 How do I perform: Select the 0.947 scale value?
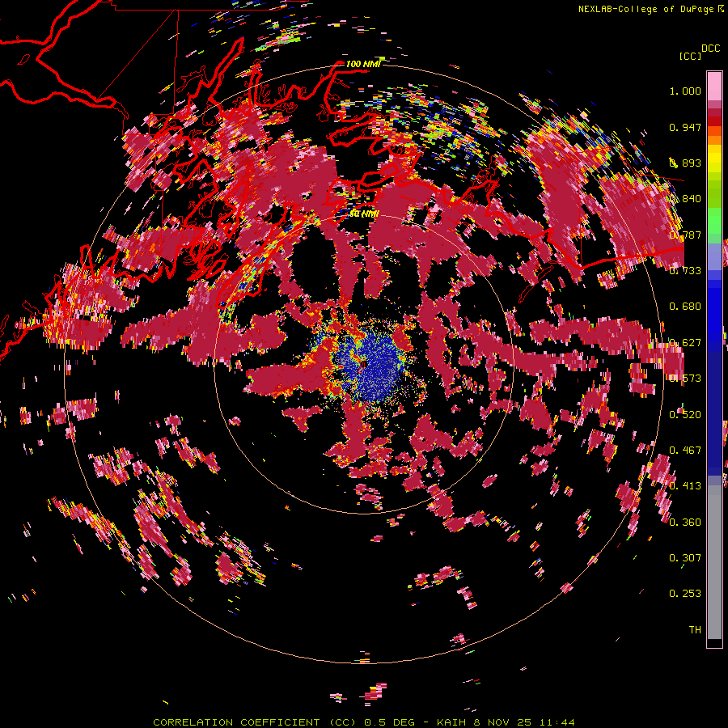point(685,127)
